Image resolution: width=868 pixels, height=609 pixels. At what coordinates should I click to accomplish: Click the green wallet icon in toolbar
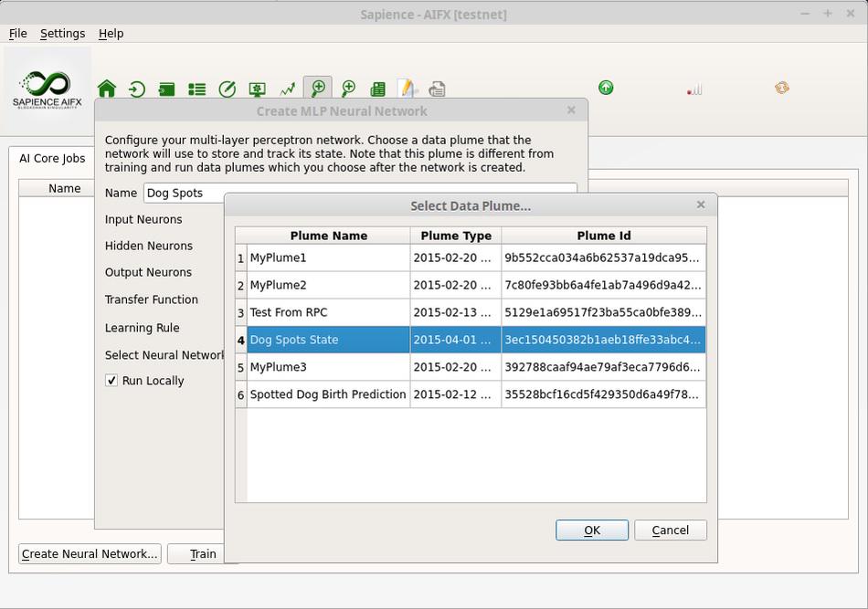tap(166, 89)
